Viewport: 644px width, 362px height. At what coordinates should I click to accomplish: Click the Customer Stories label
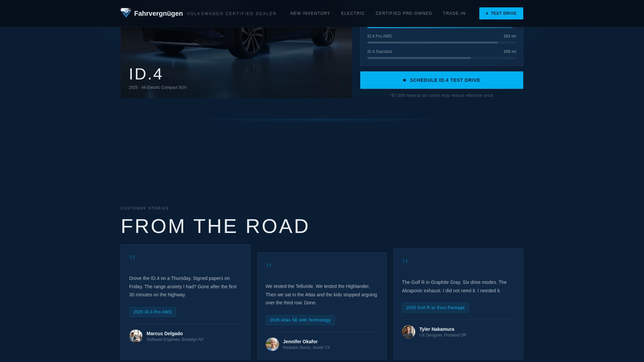tap(145, 208)
